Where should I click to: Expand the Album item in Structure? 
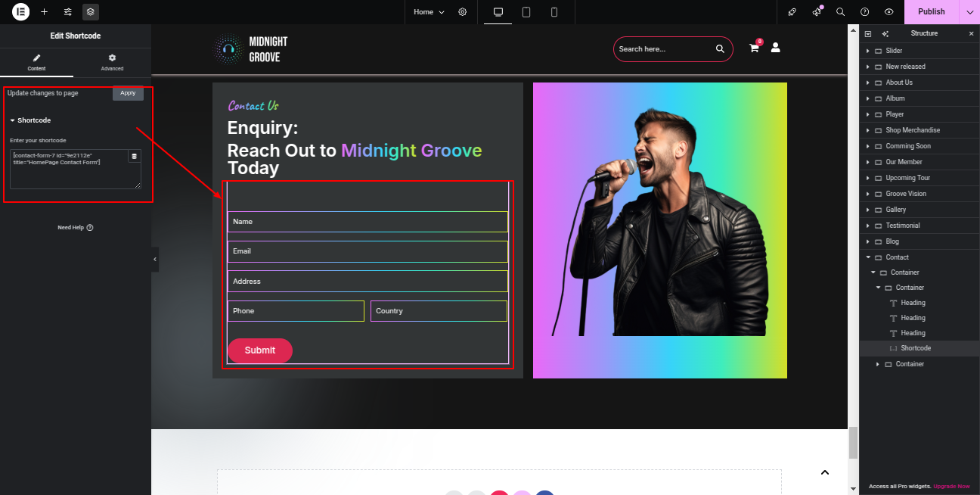tap(868, 98)
